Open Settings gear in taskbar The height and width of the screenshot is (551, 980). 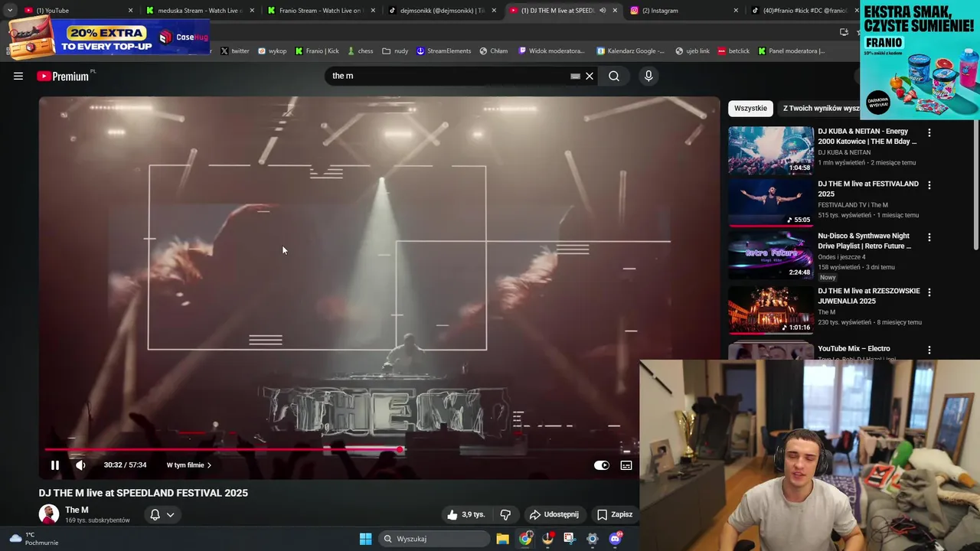[592, 539]
